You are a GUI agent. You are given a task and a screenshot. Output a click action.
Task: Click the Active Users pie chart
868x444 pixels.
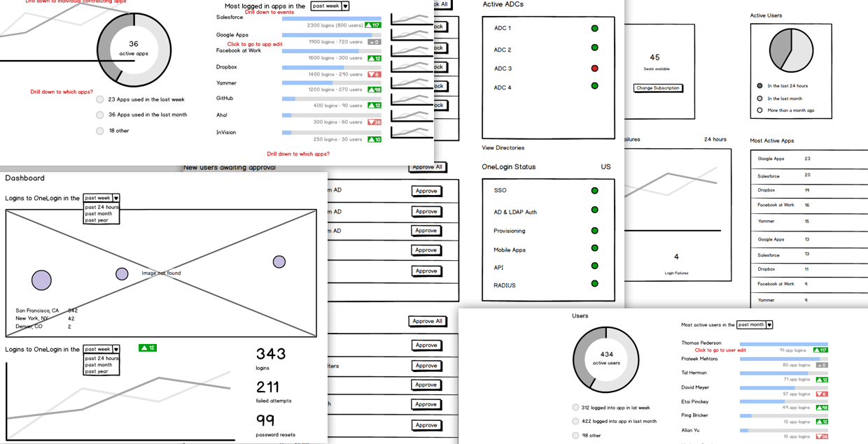[791, 50]
